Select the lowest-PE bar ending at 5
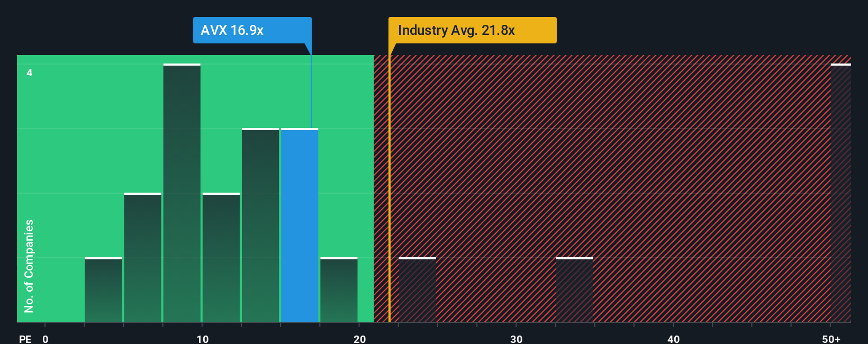 [x=103, y=289]
